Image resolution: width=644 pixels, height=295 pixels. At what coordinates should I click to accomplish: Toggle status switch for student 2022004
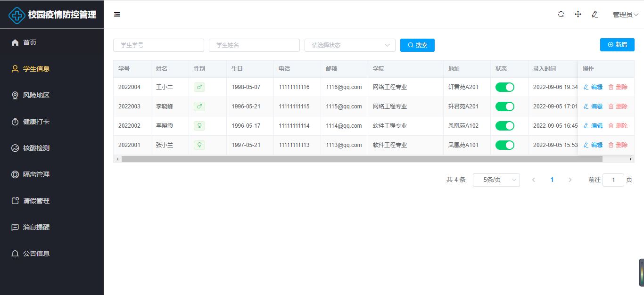pyautogui.click(x=504, y=87)
